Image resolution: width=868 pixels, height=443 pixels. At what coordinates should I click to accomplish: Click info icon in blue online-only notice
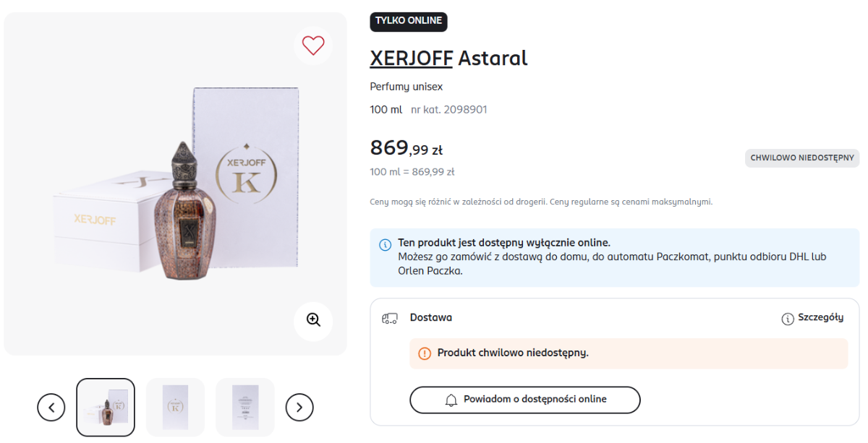tap(385, 244)
